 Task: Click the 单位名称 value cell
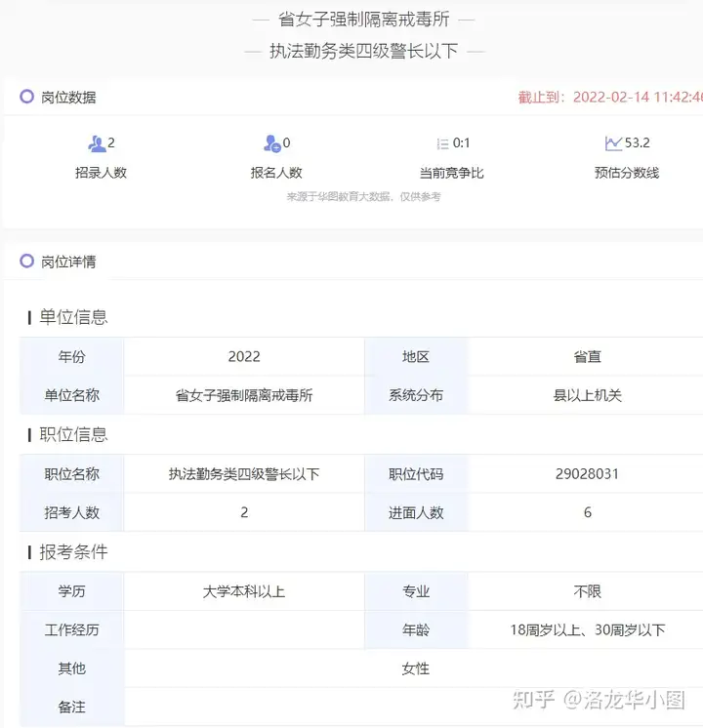[x=244, y=395]
